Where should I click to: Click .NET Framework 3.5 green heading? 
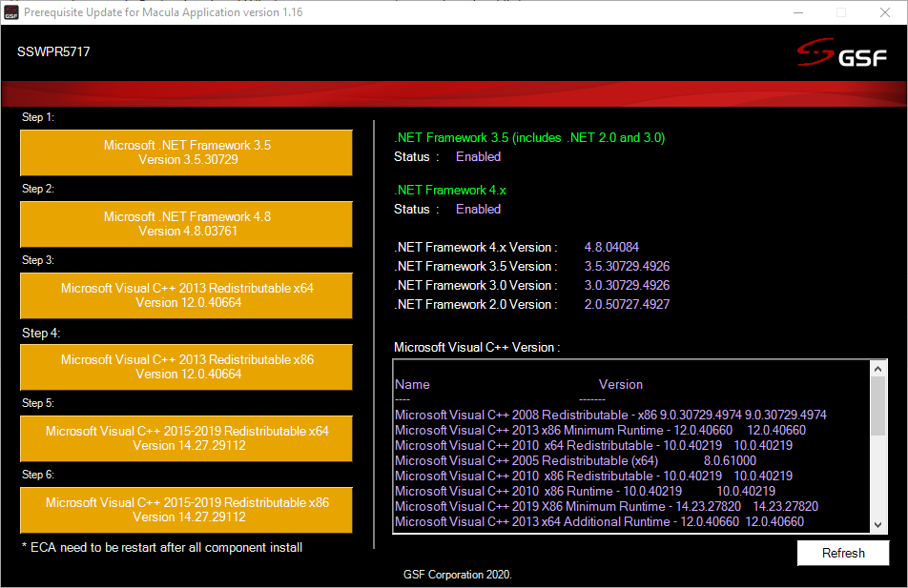click(x=529, y=138)
